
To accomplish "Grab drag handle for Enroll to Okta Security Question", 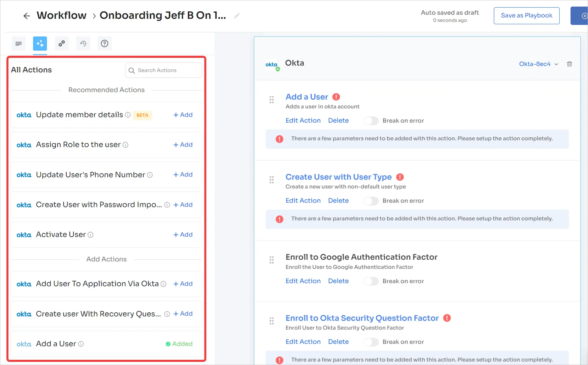I will 272,321.
